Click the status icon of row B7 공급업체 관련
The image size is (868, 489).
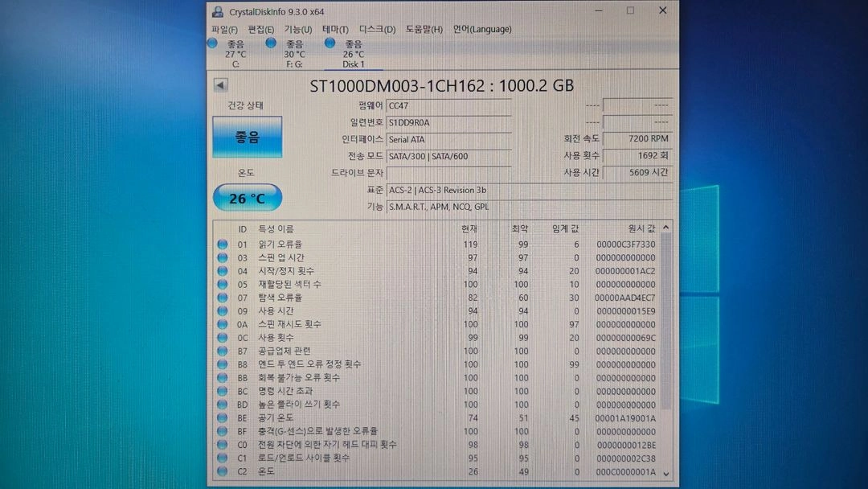223,351
